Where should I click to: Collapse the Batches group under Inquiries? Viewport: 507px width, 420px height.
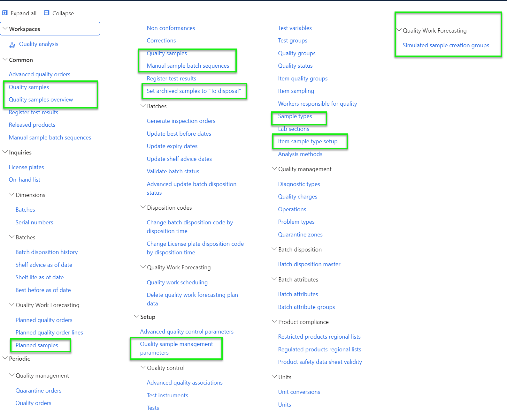tap(12, 237)
